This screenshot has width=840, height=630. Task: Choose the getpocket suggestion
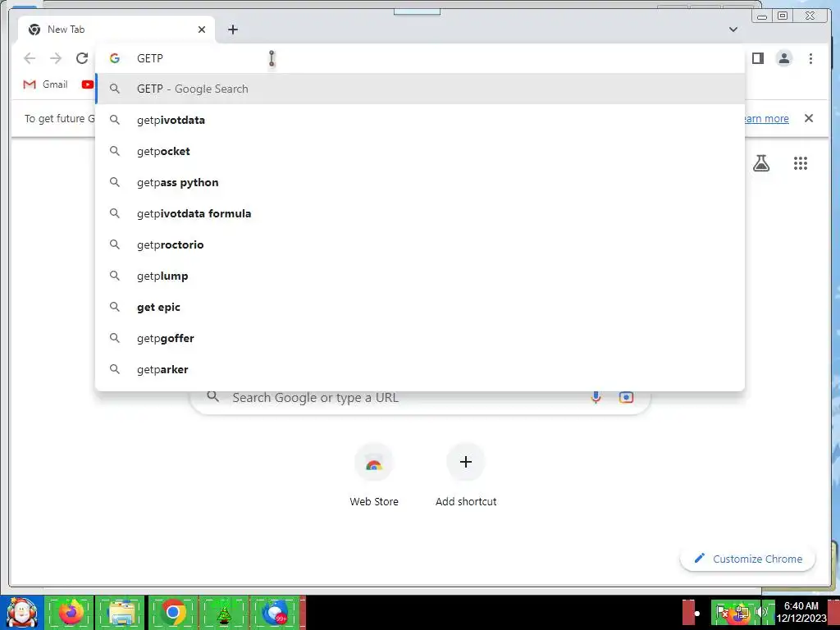420,151
